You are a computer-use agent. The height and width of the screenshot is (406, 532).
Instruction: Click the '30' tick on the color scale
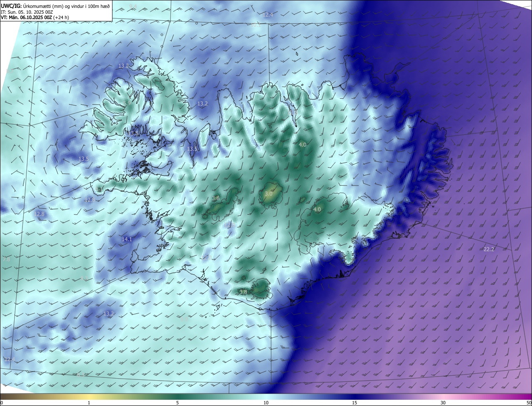point(443,403)
